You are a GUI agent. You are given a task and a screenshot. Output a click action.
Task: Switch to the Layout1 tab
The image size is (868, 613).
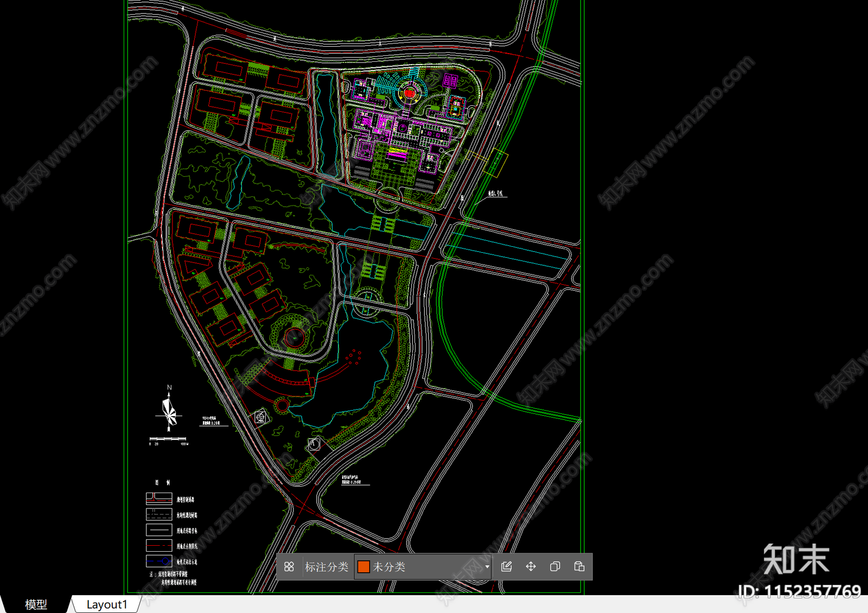(x=107, y=604)
